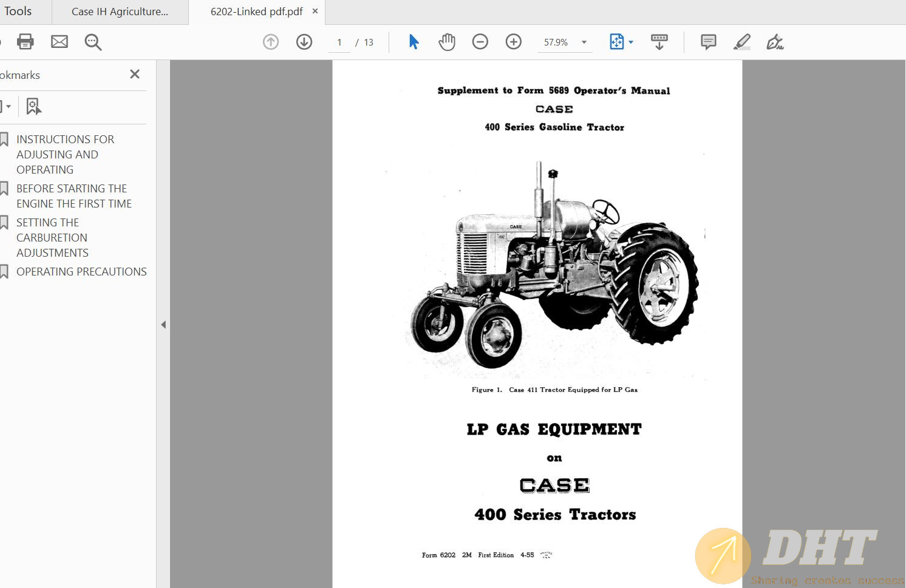Click the fit page tool icon
The image size is (906, 588).
tap(616, 42)
